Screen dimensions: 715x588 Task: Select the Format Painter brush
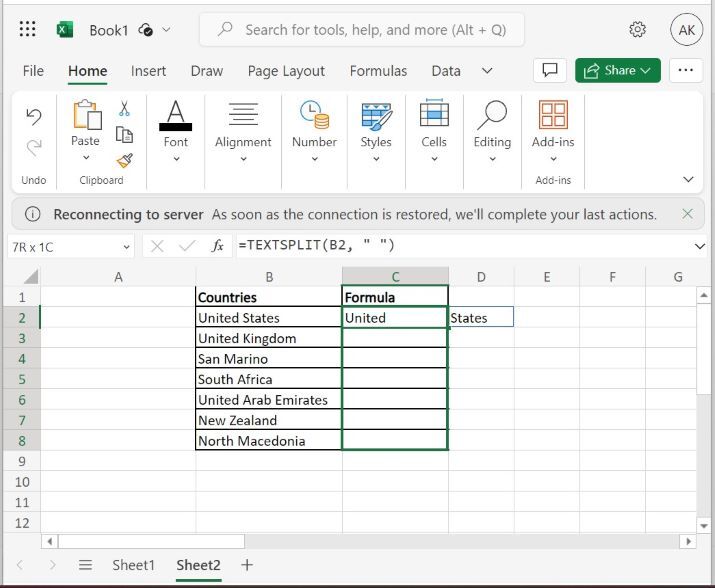[124, 160]
